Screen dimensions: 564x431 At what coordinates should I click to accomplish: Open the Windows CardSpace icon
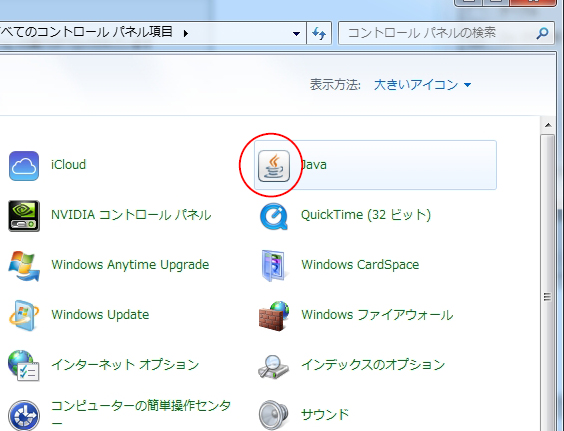(274, 266)
